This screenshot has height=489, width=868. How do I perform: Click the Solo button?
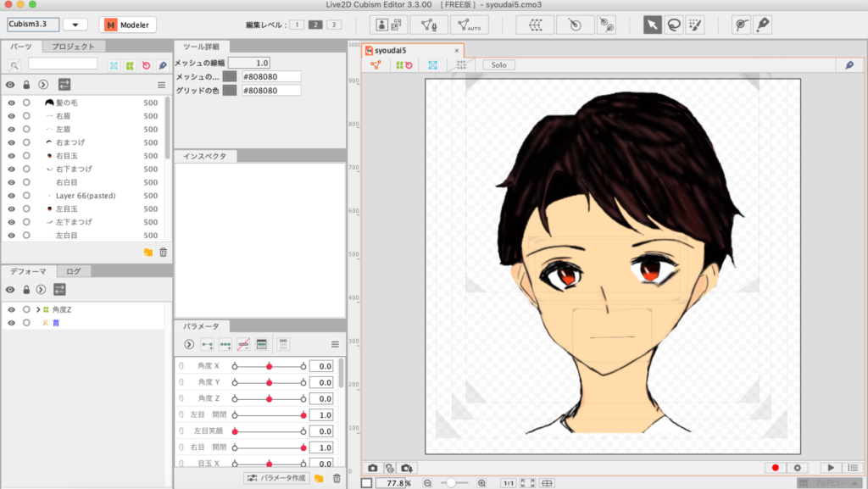tap(498, 64)
